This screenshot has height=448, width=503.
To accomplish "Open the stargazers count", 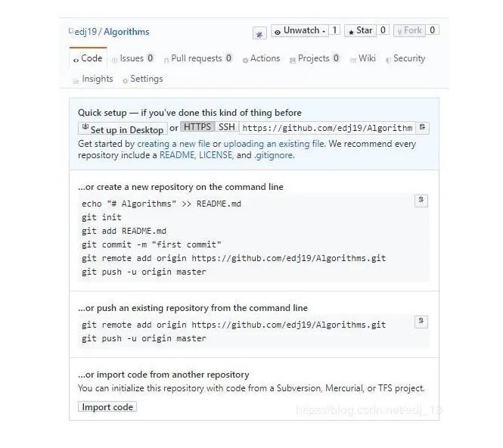I will pyautogui.click(x=383, y=30).
